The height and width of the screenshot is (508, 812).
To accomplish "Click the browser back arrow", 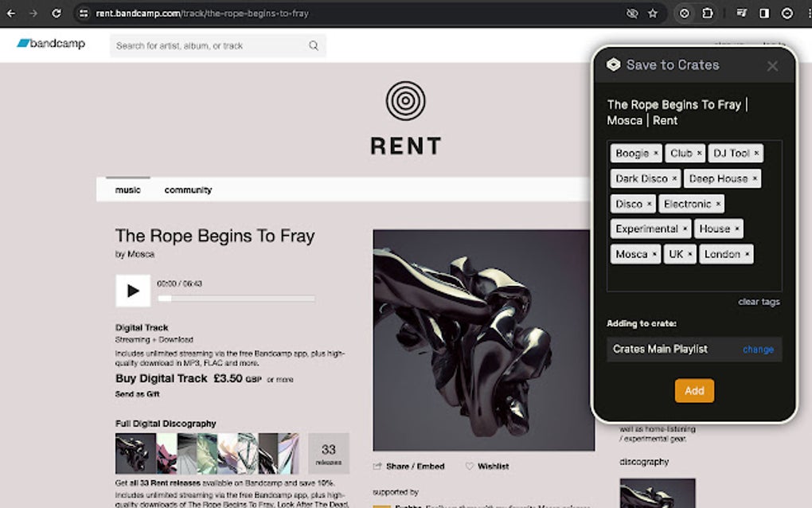I will [12, 13].
